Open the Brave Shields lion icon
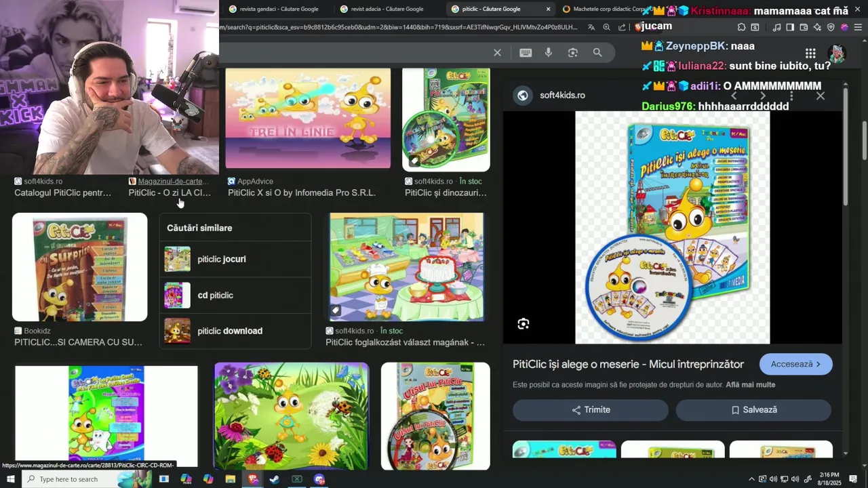Image resolution: width=868 pixels, height=488 pixels. tap(638, 27)
